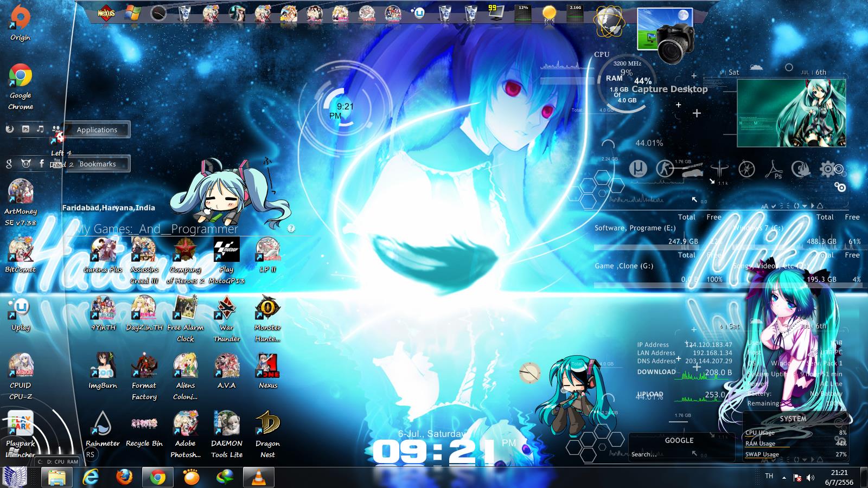Click the Applications button

click(97, 130)
